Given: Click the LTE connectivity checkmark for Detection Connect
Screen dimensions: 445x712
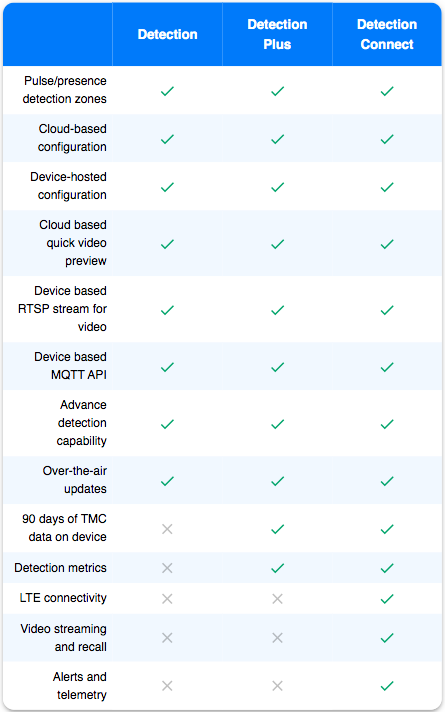Looking at the screenshot, I should [387, 599].
